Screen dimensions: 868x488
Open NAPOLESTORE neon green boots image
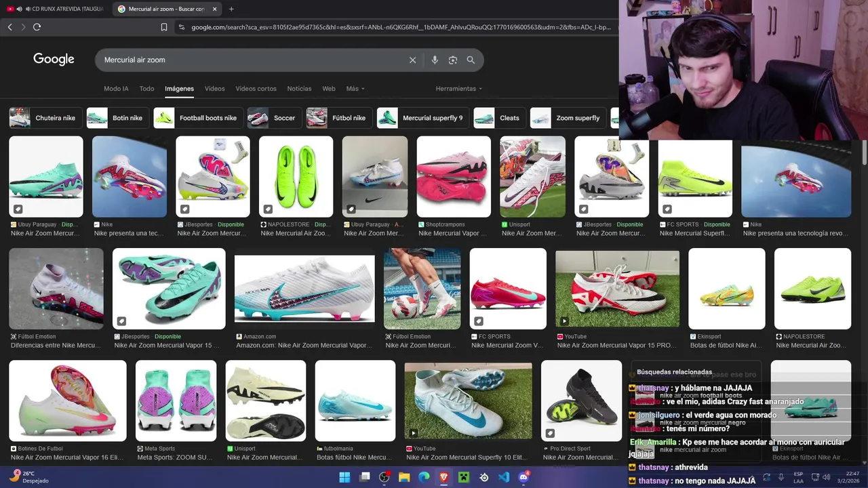296,177
